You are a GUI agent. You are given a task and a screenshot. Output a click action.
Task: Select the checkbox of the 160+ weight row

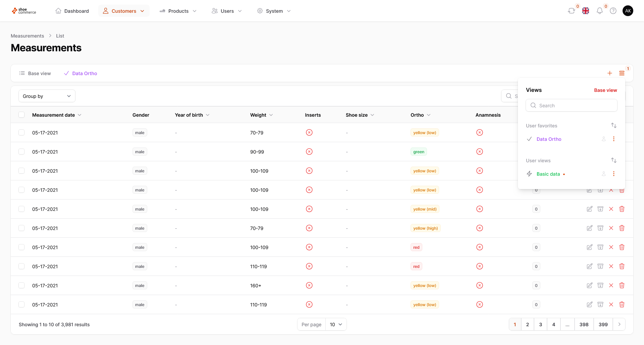coord(21,286)
